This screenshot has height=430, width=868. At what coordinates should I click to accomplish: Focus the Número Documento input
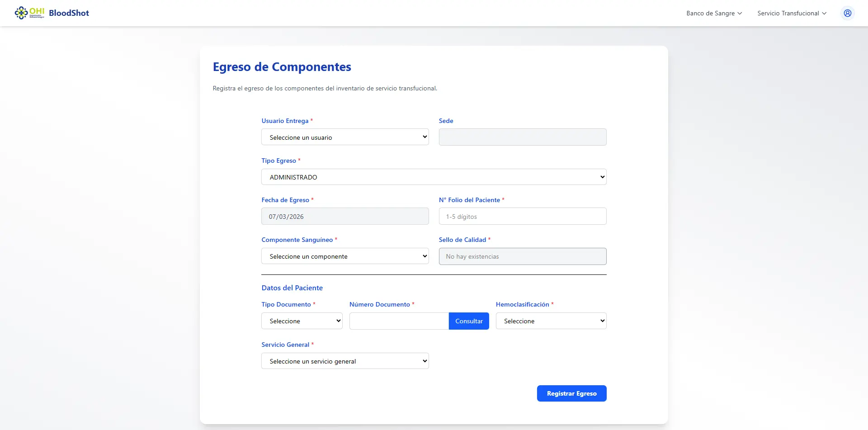(399, 321)
